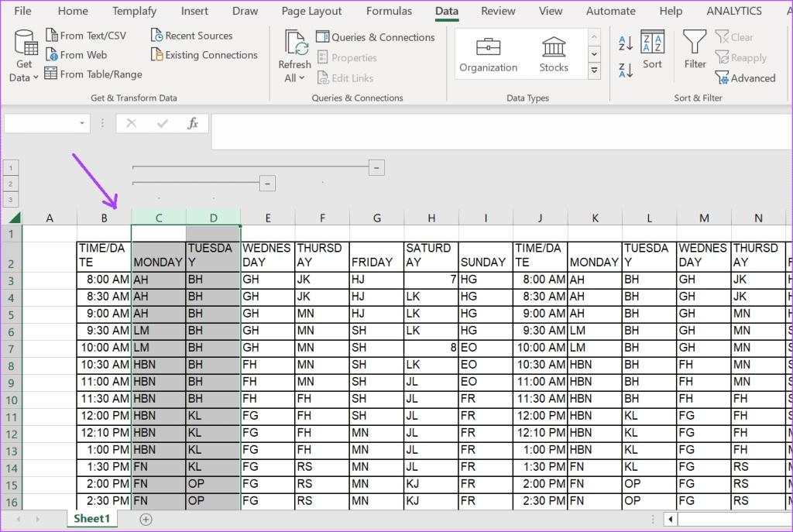
Task: Click cell containing FRIDAY
Action: pos(377,256)
